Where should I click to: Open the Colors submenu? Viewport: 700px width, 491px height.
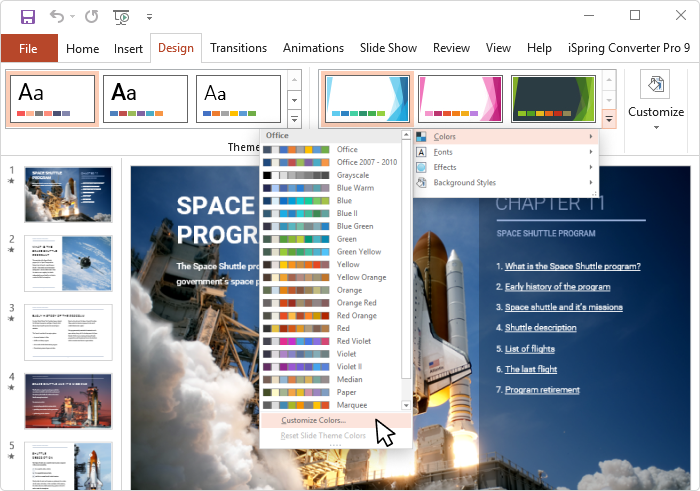tap(506, 137)
